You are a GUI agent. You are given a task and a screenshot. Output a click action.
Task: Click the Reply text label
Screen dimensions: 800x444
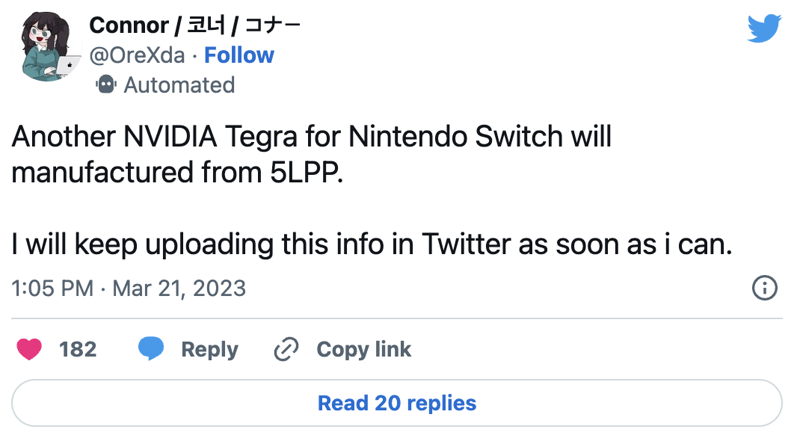click(210, 350)
